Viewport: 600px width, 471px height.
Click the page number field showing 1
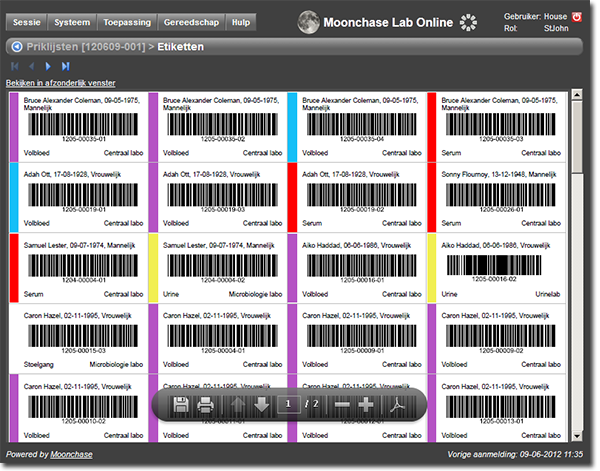coord(288,404)
